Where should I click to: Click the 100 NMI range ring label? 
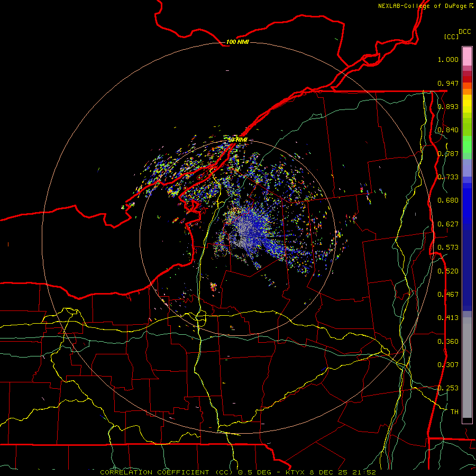(237, 42)
